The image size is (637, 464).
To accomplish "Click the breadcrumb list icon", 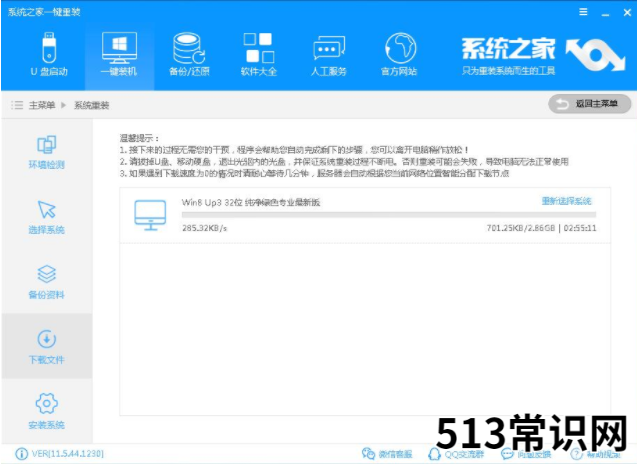I will coord(17,105).
